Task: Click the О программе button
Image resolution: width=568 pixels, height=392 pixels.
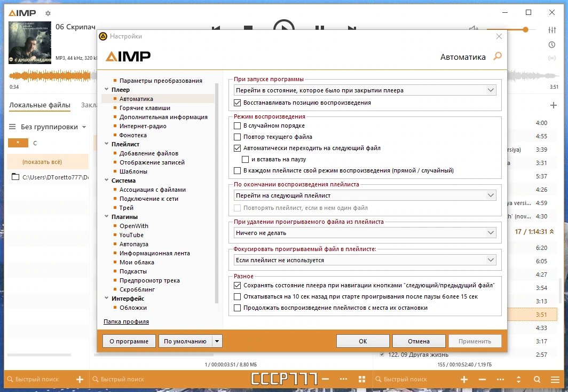Action: 129,341
